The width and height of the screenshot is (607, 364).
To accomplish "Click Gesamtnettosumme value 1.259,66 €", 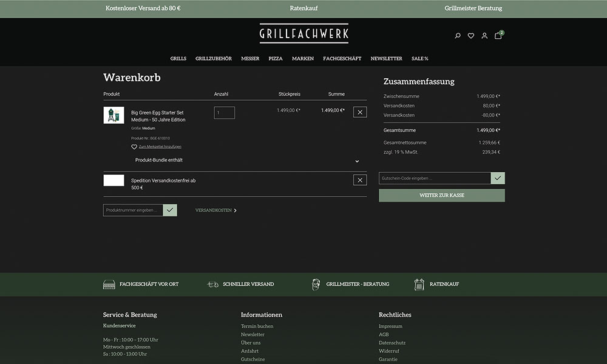I will pyautogui.click(x=489, y=143).
